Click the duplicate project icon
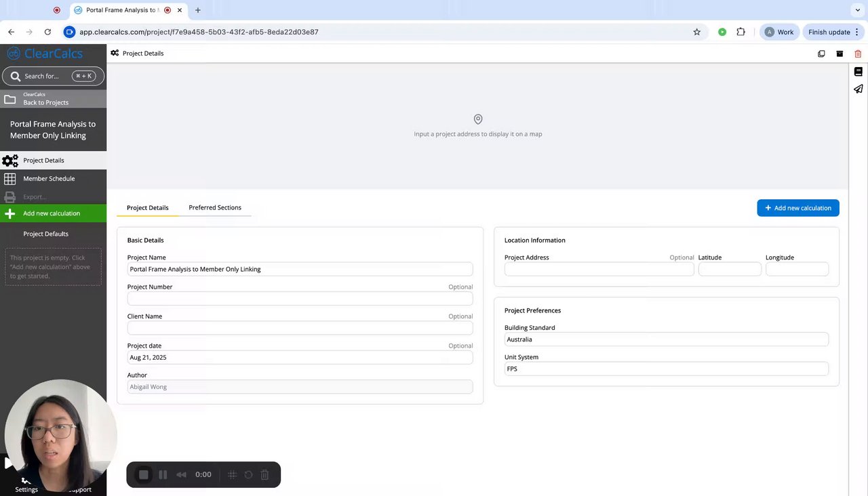The width and height of the screenshot is (868, 496). pos(821,54)
